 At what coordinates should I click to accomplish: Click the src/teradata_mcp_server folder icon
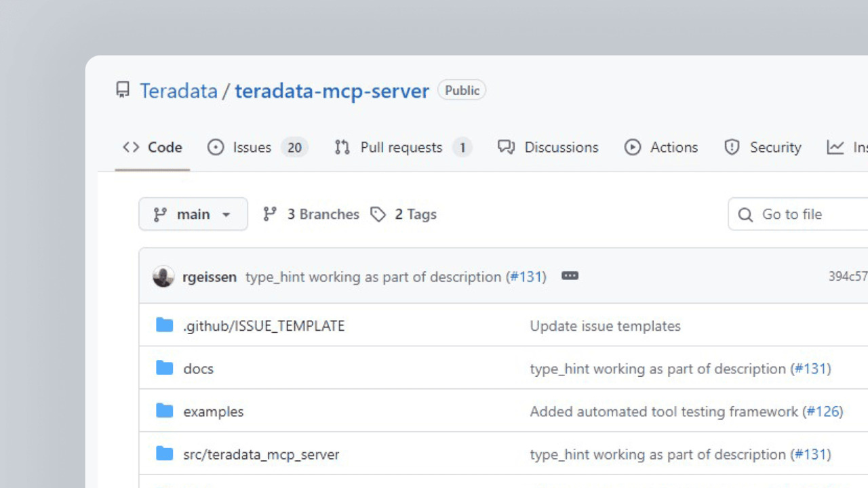pyautogui.click(x=165, y=453)
